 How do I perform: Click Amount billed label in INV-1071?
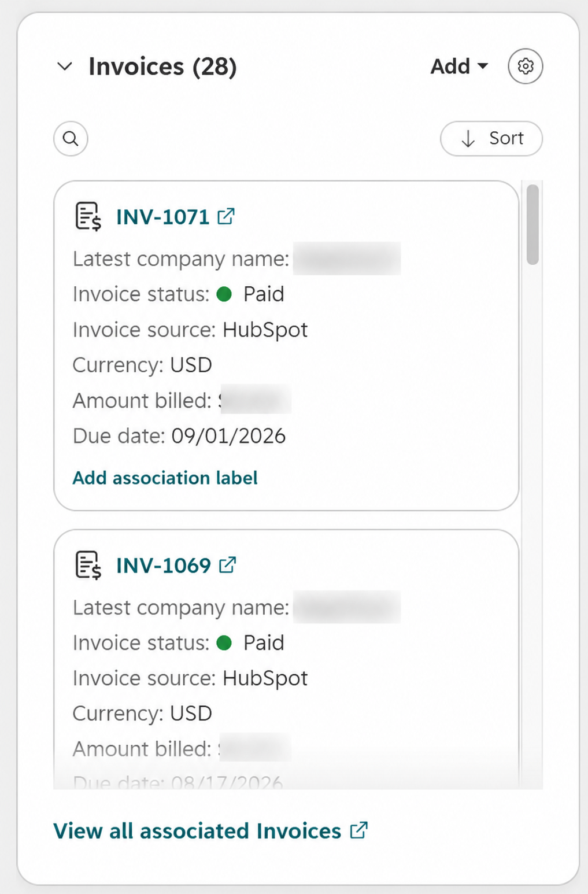[142, 401]
